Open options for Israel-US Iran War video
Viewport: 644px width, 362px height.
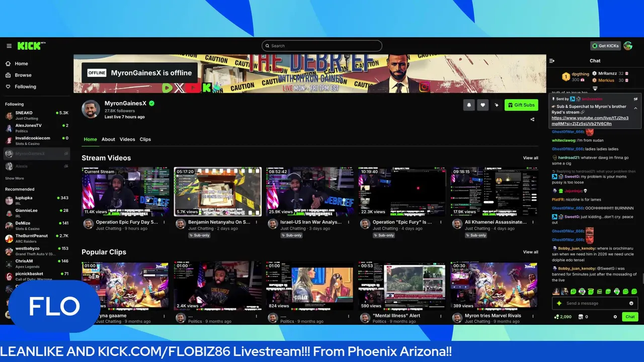[x=349, y=222]
